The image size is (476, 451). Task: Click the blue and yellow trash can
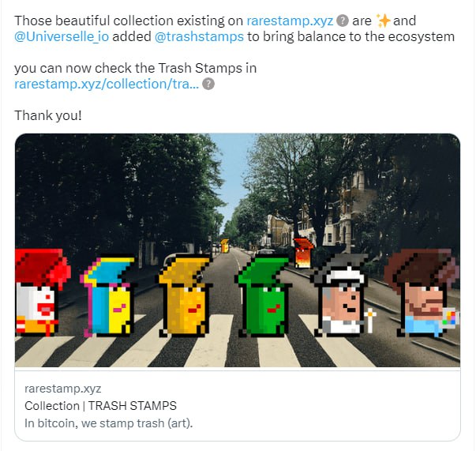point(108,297)
